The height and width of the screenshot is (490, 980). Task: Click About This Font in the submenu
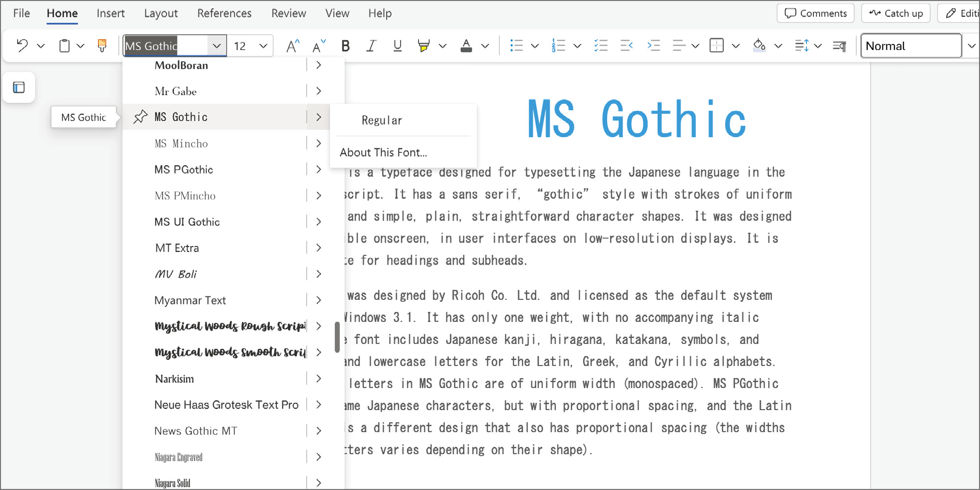pos(383,152)
